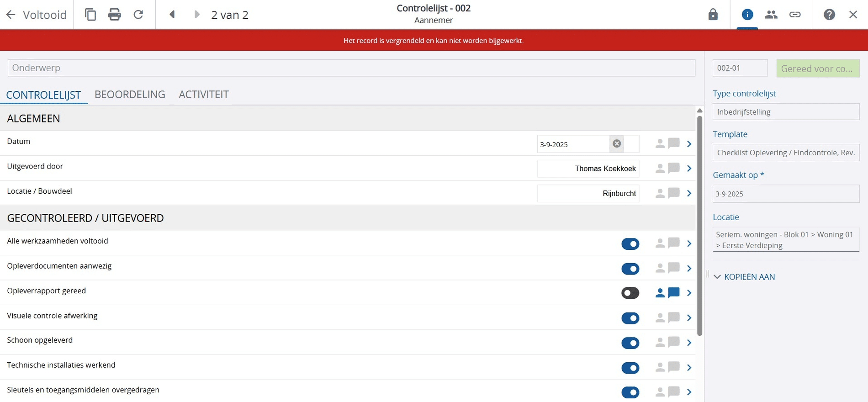Open the people/users panel icon
The width and height of the screenshot is (868, 402).
[771, 15]
